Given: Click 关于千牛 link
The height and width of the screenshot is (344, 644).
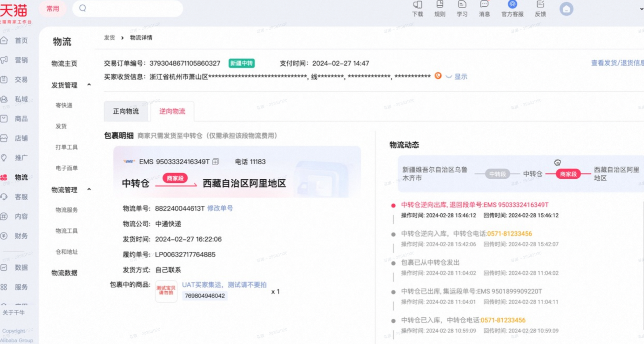Looking at the screenshot, I should coord(14,313).
